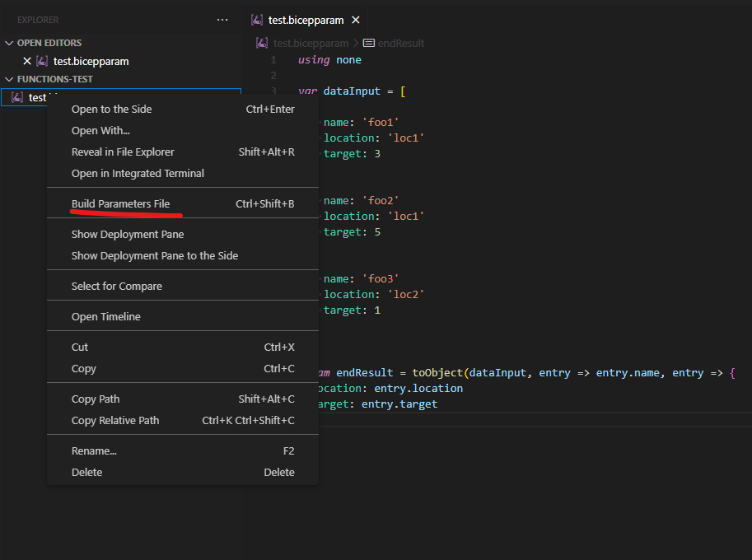Click the Bicep file icon in the breadcrumb
Image resolution: width=752 pixels, height=560 pixels.
[263, 43]
